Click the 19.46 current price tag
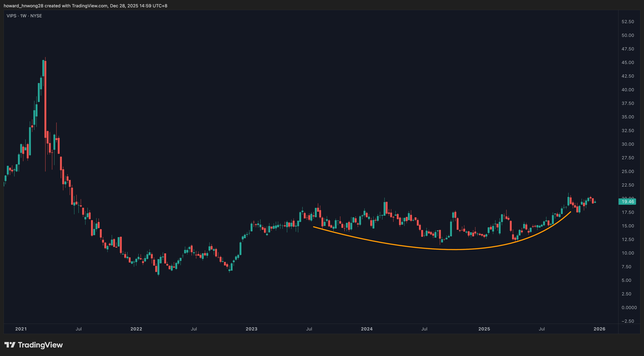This screenshot has height=356, width=644. click(628, 202)
